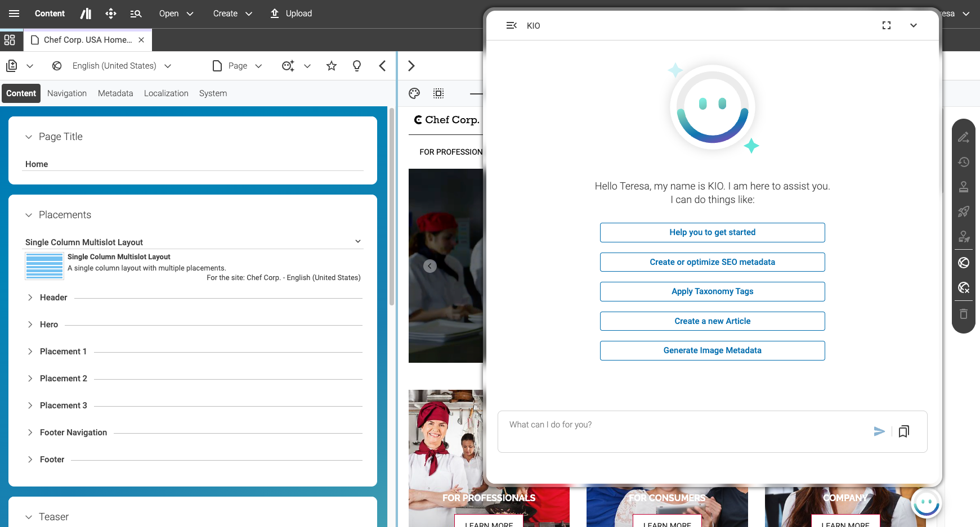Bookmark the page with the star icon

pos(332,66)
